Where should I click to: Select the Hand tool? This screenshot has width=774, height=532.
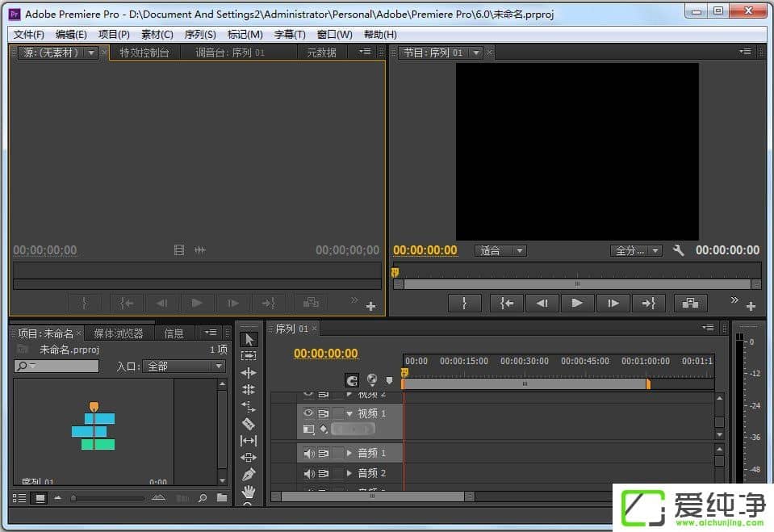click(249, 492)
